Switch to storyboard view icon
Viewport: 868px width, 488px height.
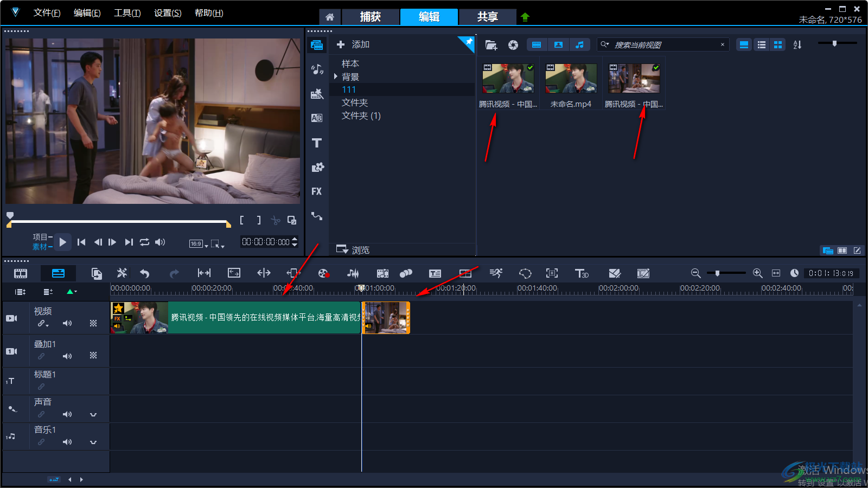21,273
